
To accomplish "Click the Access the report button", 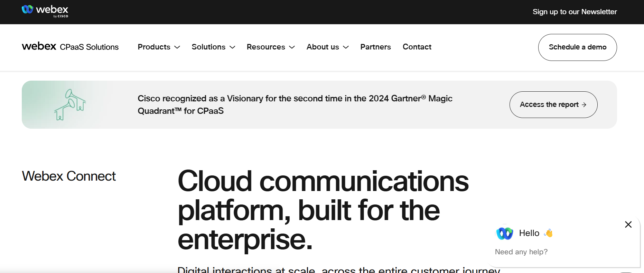I will click(549, 104).
